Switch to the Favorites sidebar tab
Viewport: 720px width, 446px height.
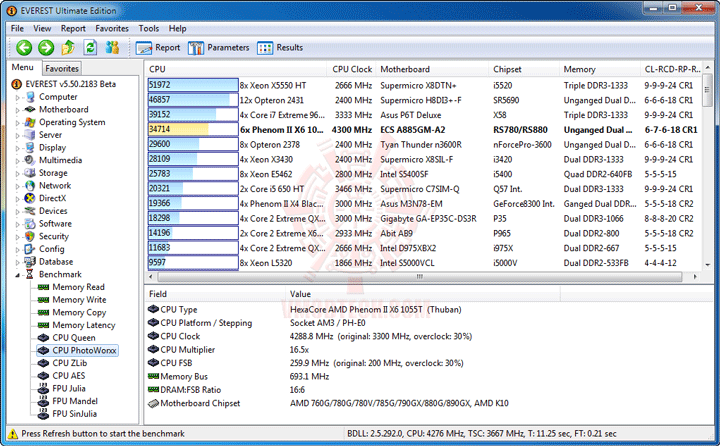click(62, 68)
